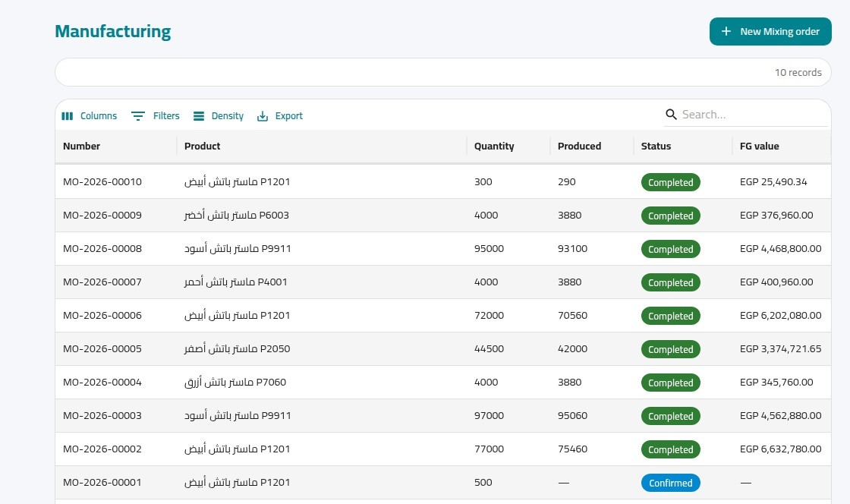The width and height of the screenshot is (850, 504).
Task: Click FG value EGP 3,374,721.65
Action: point(781,349)
